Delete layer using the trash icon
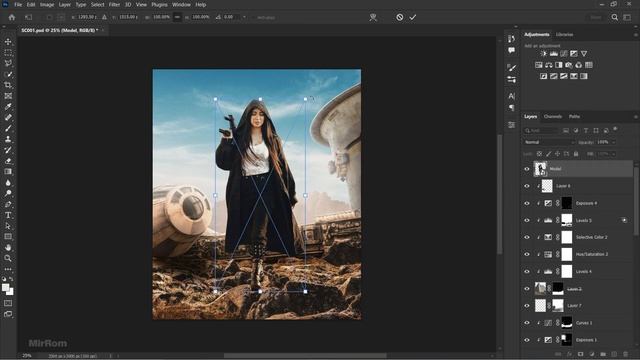640x360 pixels. click(625, 354)
